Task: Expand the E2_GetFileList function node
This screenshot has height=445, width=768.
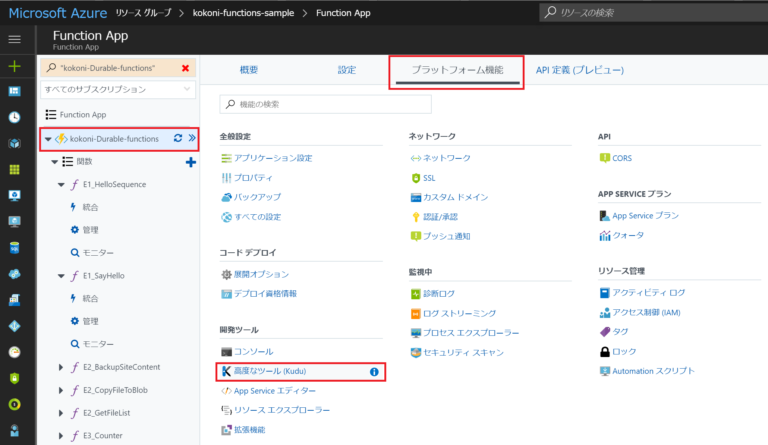Action: pos(61,413)
